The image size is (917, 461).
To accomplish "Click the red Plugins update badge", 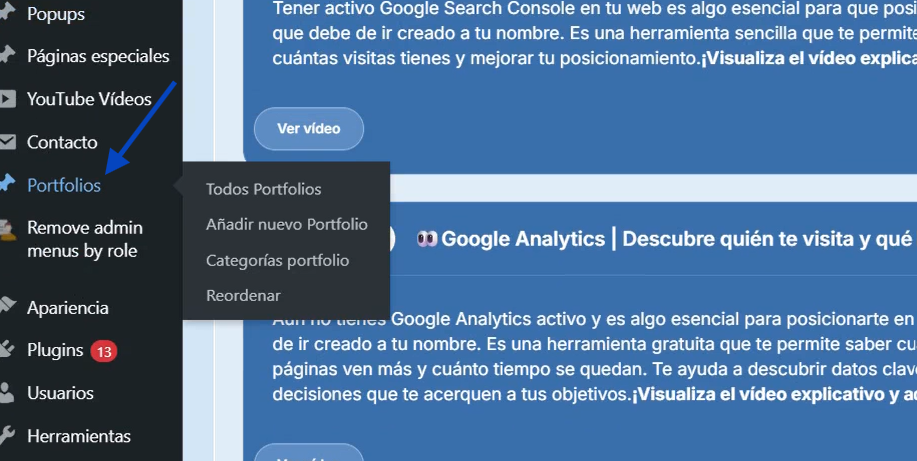I will pos(104,351).
